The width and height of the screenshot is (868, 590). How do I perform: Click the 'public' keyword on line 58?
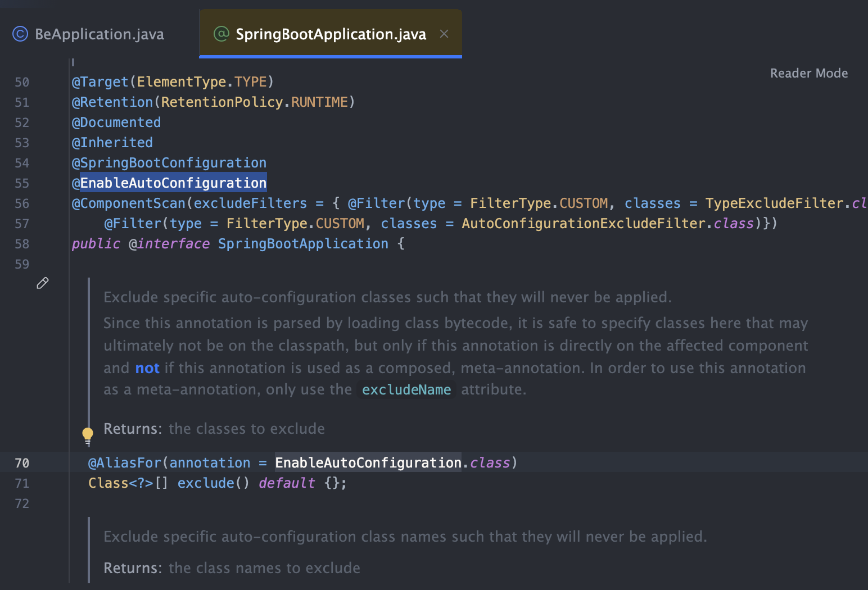[96, 244]
